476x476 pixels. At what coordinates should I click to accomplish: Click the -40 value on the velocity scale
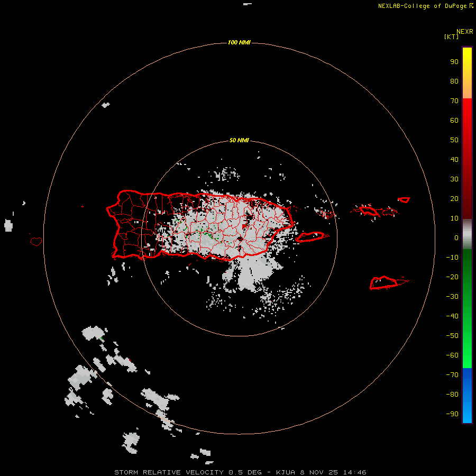pyautogui.click(x=452, y=316)
